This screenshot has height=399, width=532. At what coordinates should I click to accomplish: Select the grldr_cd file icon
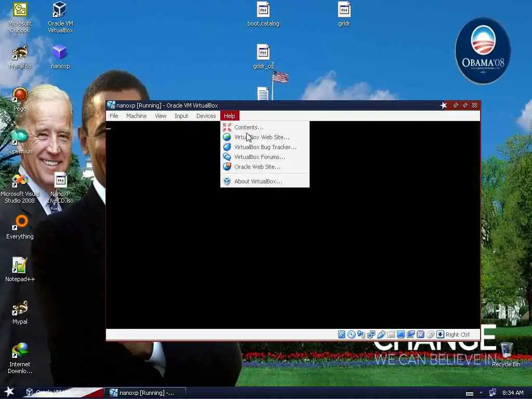(263, 57)
